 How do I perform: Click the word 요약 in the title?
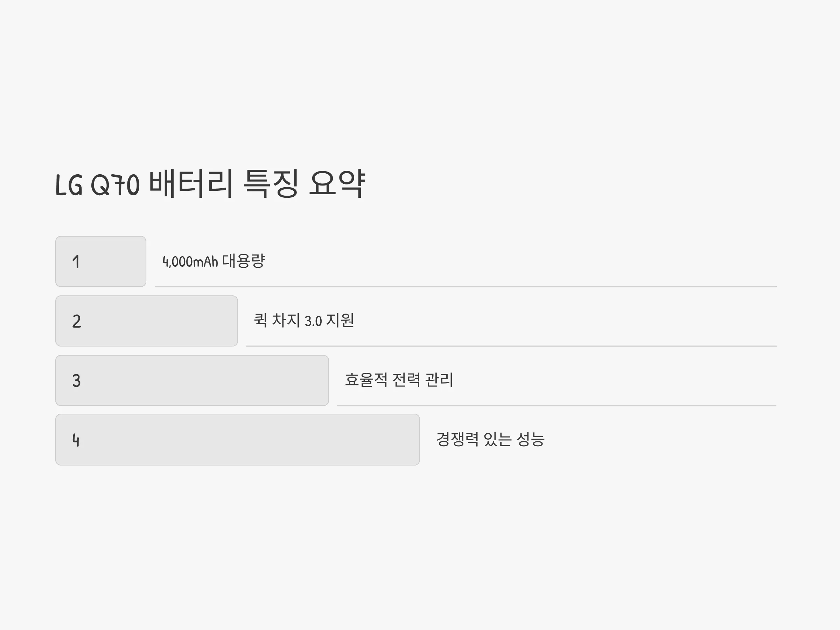tap(337, 184)
